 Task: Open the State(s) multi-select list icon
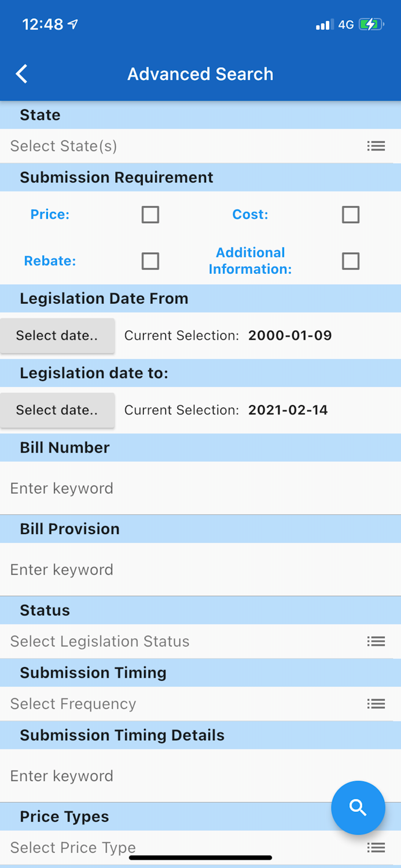pyautogui.click(x=376, y=146)
